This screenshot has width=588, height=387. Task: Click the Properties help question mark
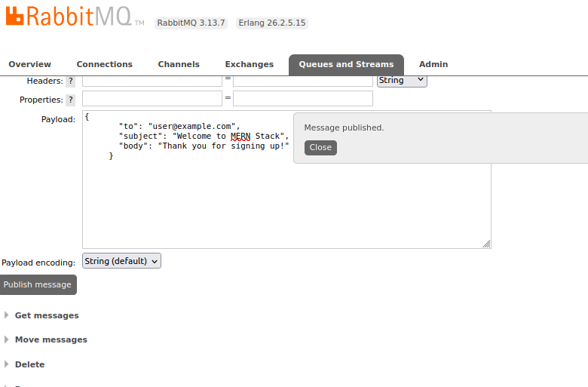click(x=71, y=100)
